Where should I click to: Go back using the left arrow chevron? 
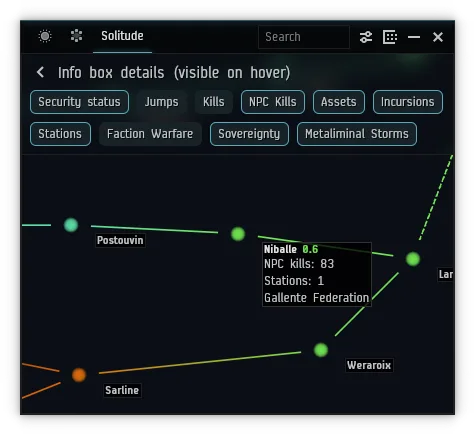tap(40, 72)
